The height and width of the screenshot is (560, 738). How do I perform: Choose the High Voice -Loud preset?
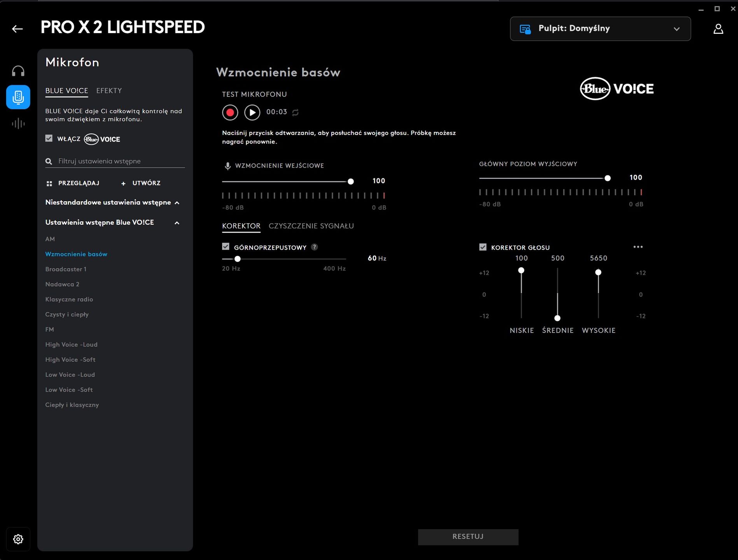72,345
